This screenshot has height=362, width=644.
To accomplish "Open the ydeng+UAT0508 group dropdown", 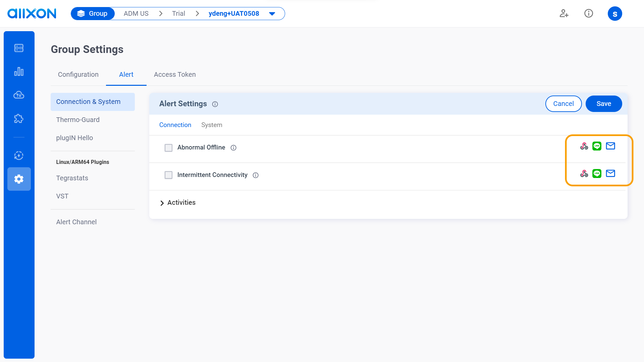I will pyautogui.click(x=272, y=13).
